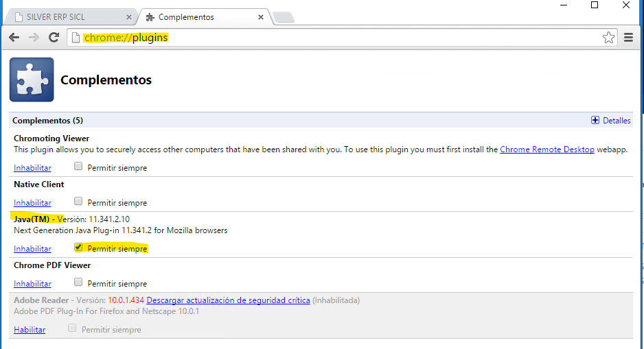
Task: Click Inhabilitar for Chrome PDF Viewer
Action: point(32,283)
